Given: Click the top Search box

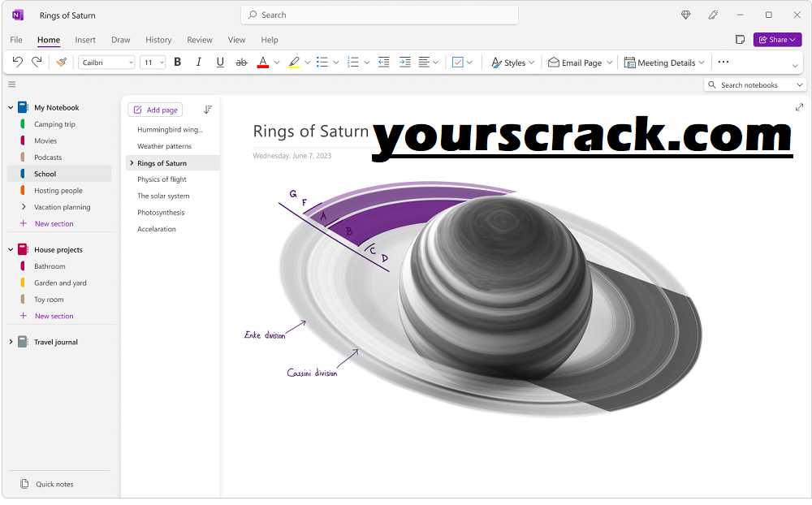Looking at the screenshot, I should (x=379, y=15).
